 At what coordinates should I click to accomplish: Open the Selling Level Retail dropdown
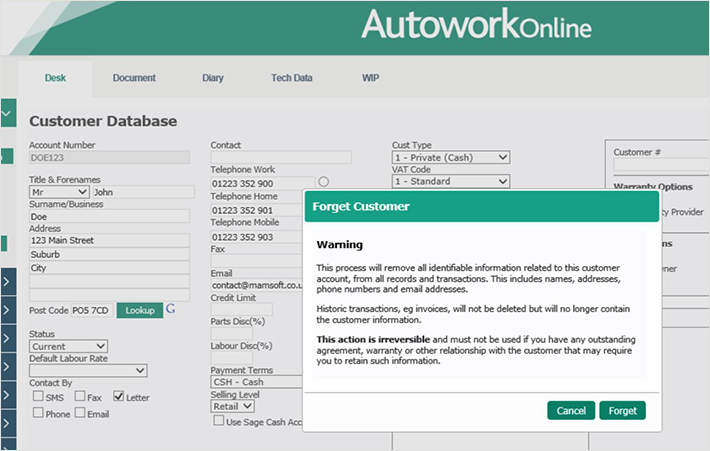coord(233,406)
